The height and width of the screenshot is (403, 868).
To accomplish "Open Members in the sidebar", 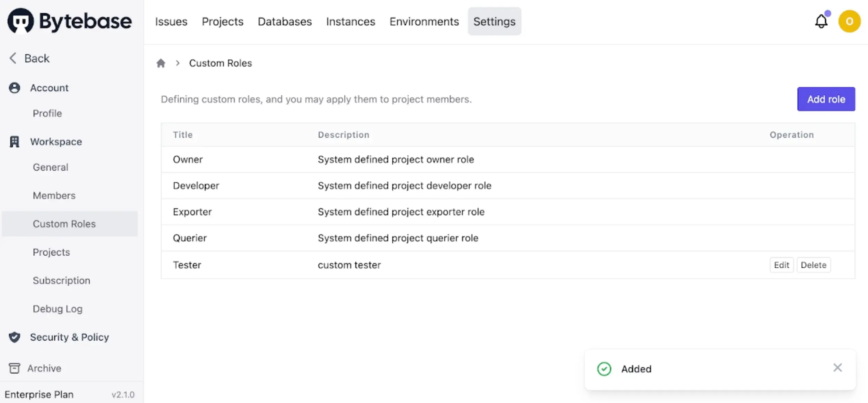I will (x=54, y=195).
